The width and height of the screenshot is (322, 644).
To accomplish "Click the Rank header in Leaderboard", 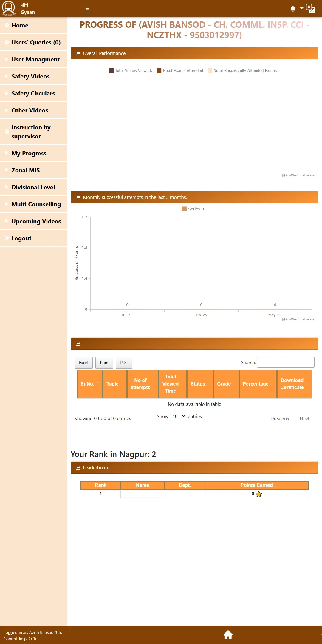I will click(x=101, y=485).
